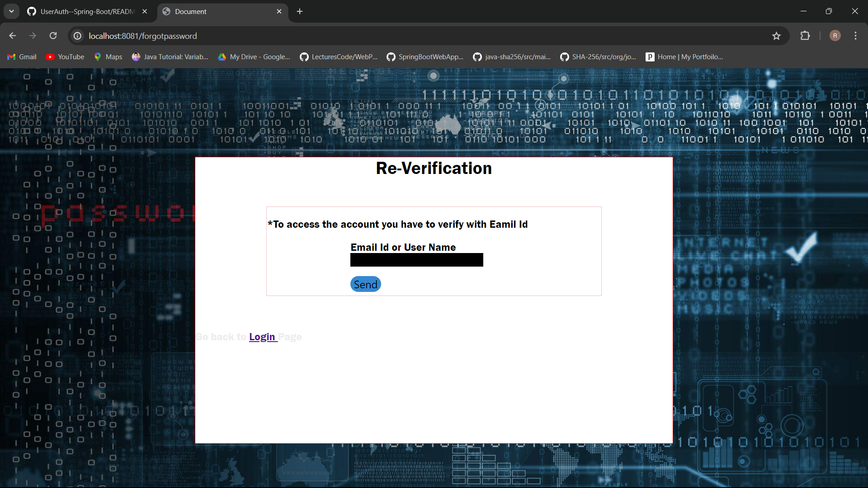Screen dimensions: 868x488
Task: Open the Gmail bookmark
Action: point(22,57)
